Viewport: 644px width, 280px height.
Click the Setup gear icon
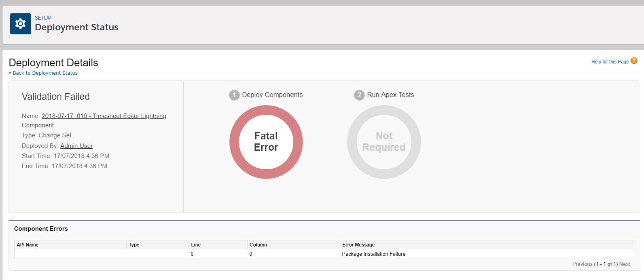point(20,24)
